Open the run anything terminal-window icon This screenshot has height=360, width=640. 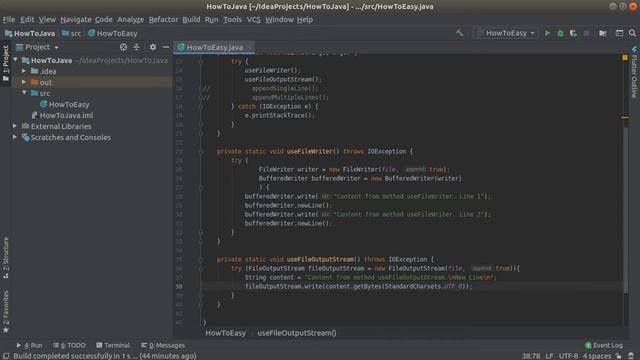pyautogui.click(x=619, y=33)
